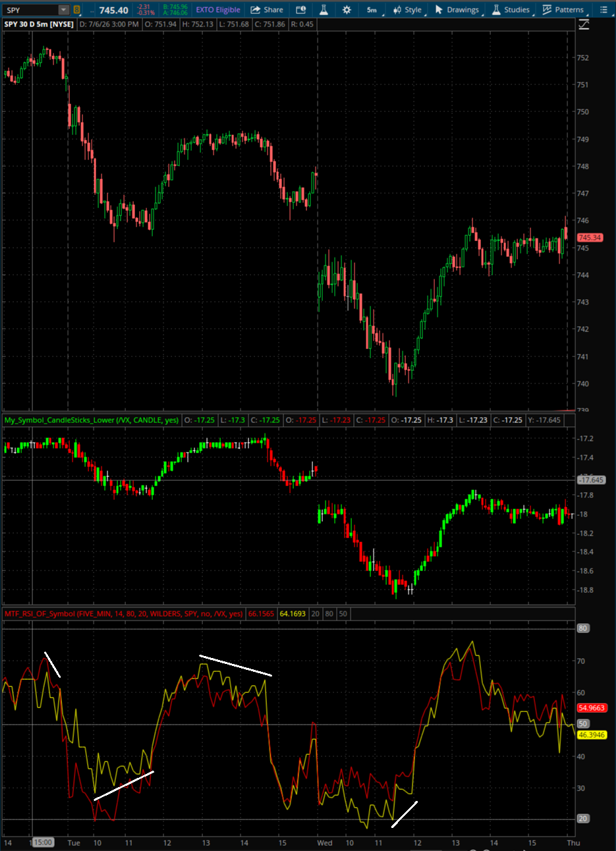Click the 54.9663 RSI value bubble
The height and width of the screenshot is (851, 616).
592,708
